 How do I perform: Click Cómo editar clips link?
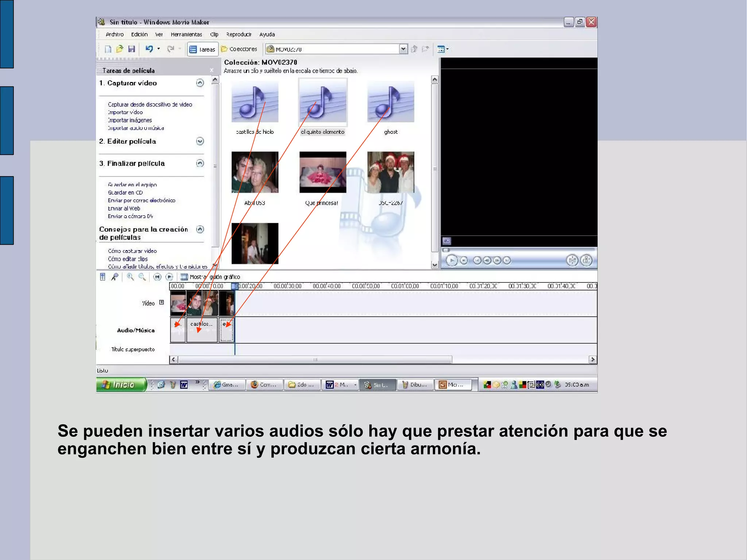pyautogui.click(x=128, y=259)
